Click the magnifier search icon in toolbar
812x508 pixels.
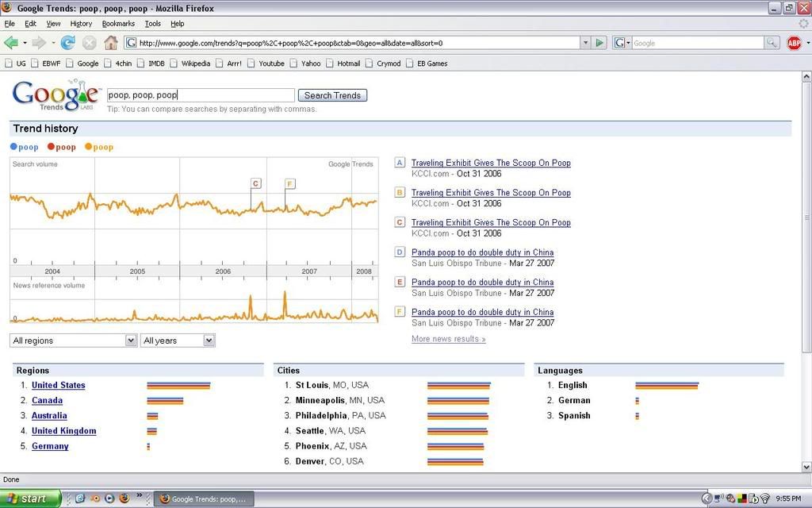pos(772,43)
